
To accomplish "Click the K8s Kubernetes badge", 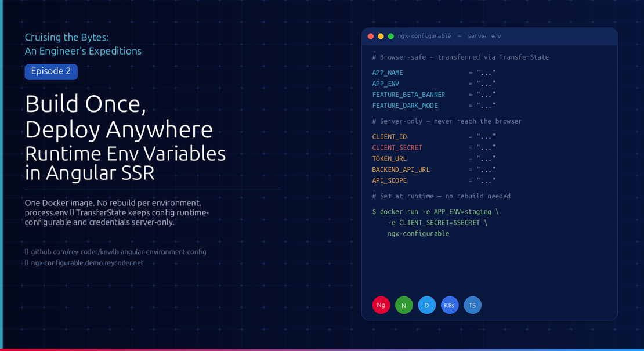I will tap(449, 305).
